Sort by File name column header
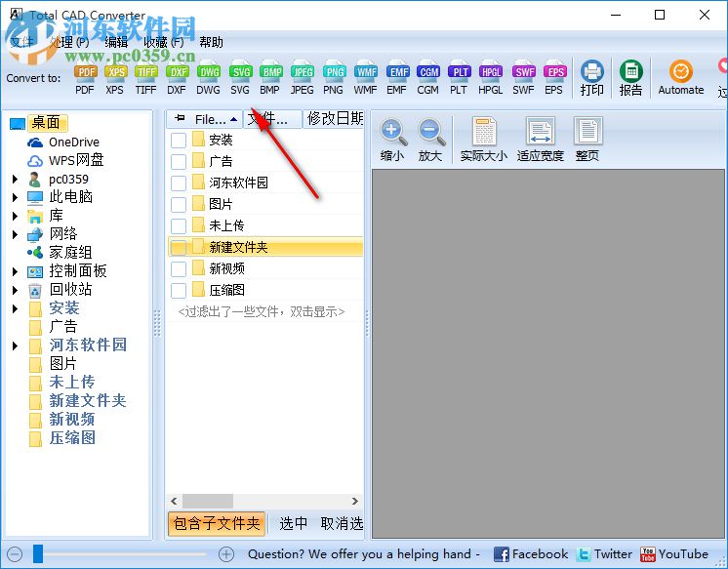Image resolution: width=728 pixels, height=569 pixels. click(x=204, y=119)
